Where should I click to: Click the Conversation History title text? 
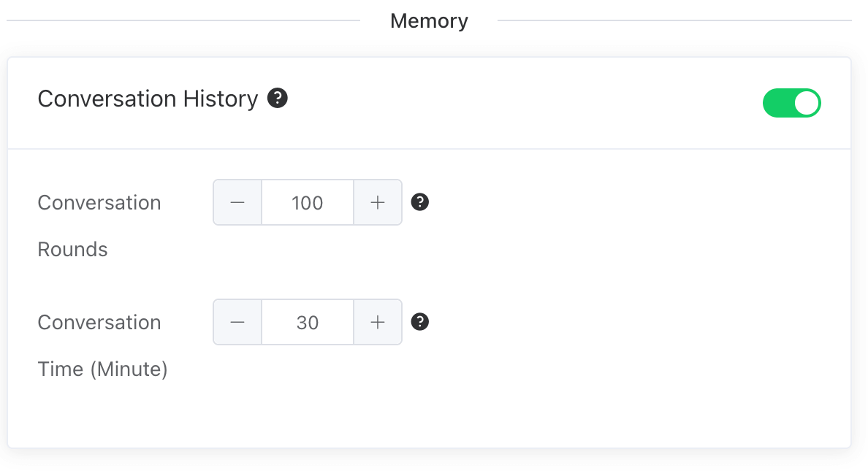pyautogui.click(x=148, y=99)
